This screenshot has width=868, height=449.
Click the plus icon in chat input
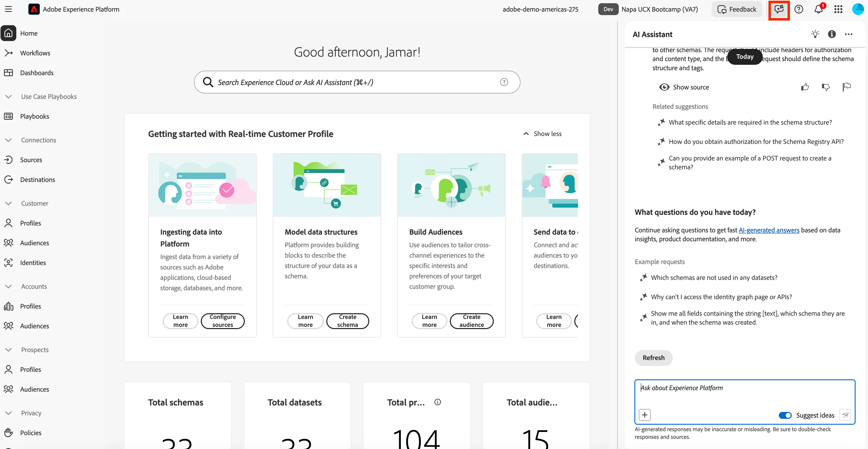click(x=645, y=415)
